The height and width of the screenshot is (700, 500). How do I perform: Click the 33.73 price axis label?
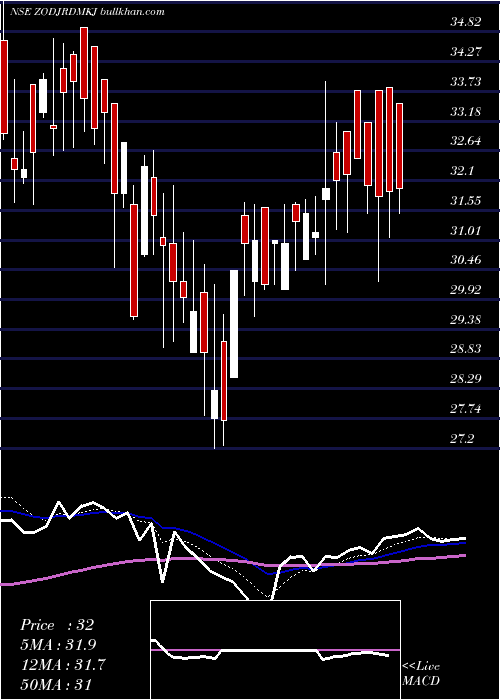[466, 82]
